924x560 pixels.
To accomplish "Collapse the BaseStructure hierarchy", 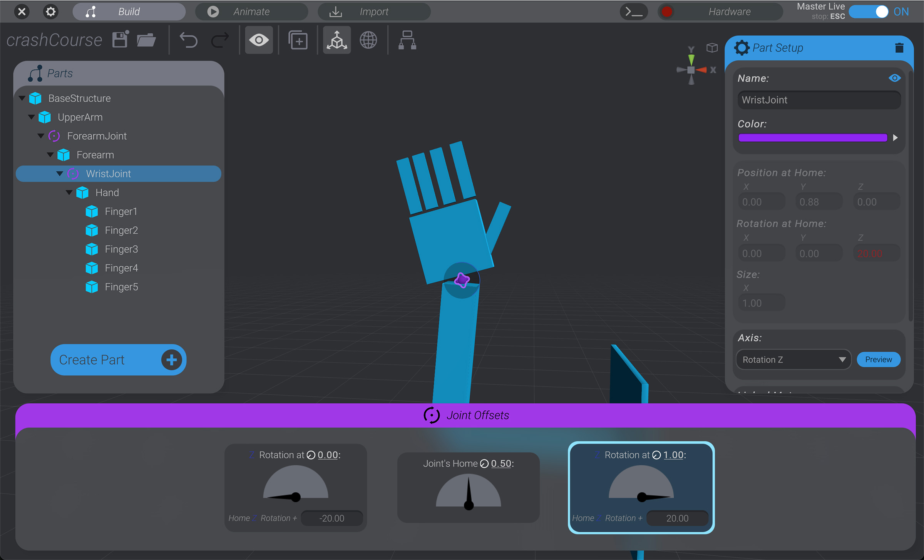I will (22, 98).
